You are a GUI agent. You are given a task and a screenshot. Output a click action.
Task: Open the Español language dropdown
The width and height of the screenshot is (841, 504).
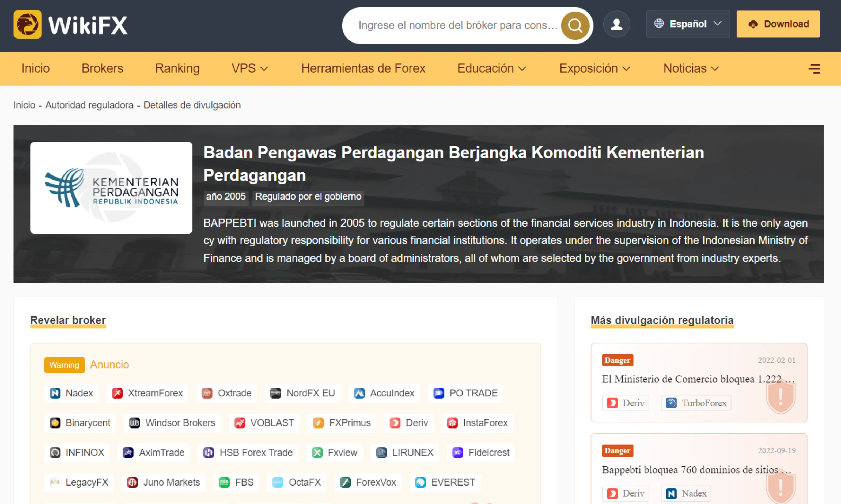(688, 24)
